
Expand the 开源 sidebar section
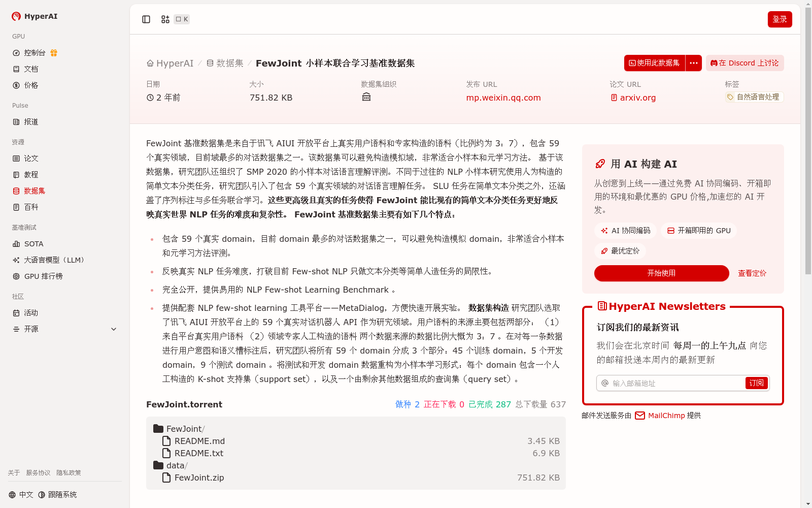point(65,329)
